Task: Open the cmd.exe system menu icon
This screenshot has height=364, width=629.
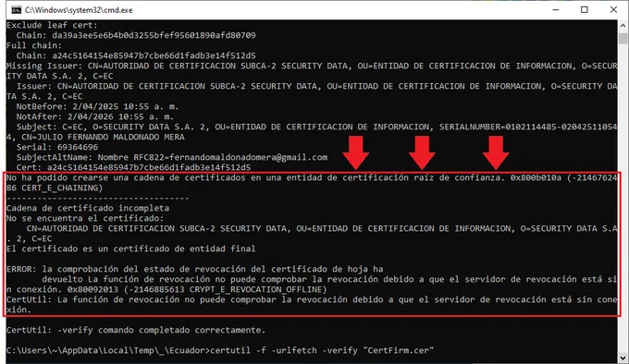Action: pyautogui.click(x=16, y=10)
